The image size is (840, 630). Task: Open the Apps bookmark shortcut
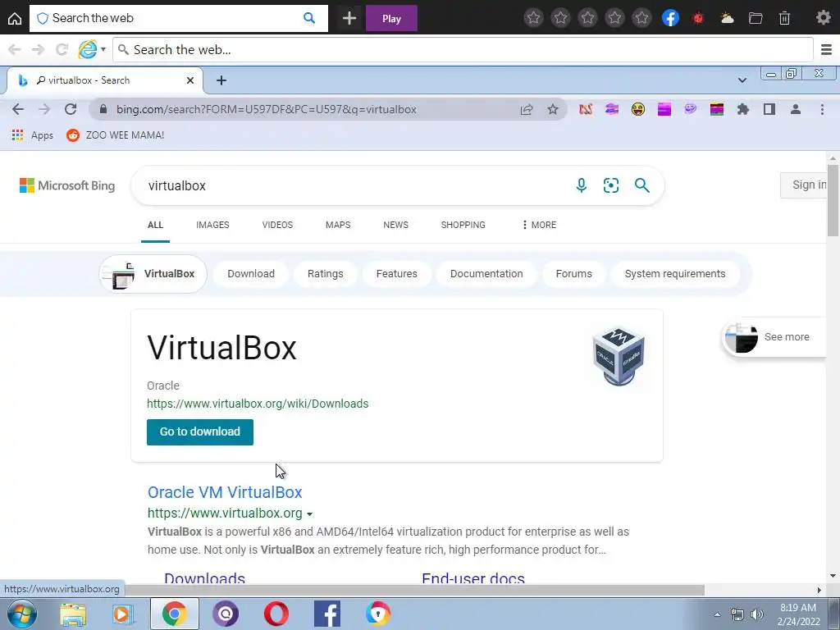click(33, 135)
